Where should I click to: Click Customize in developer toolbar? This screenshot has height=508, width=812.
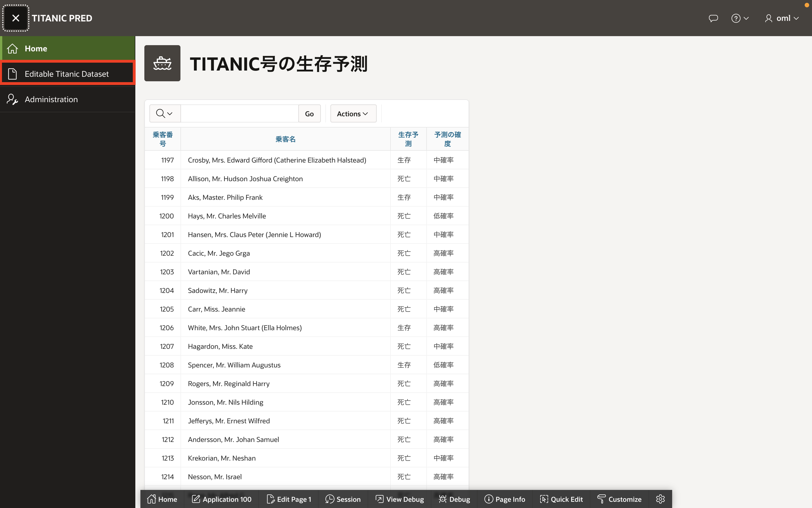[x=619, y=499]
